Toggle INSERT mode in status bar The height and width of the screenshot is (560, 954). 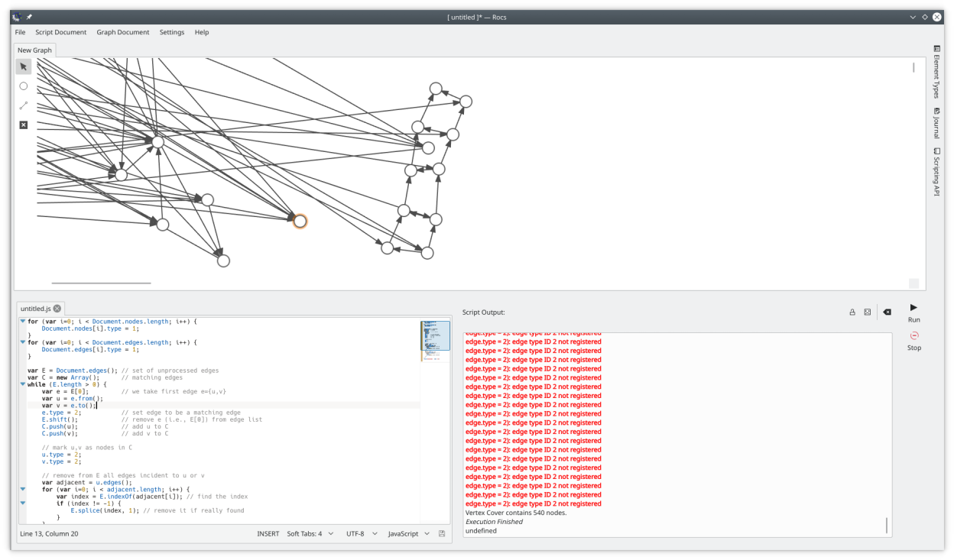point(268,533)
